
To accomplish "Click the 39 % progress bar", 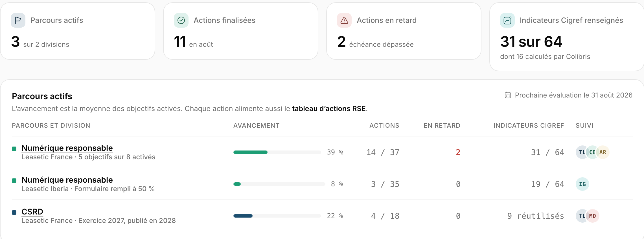I will (277, 152).
